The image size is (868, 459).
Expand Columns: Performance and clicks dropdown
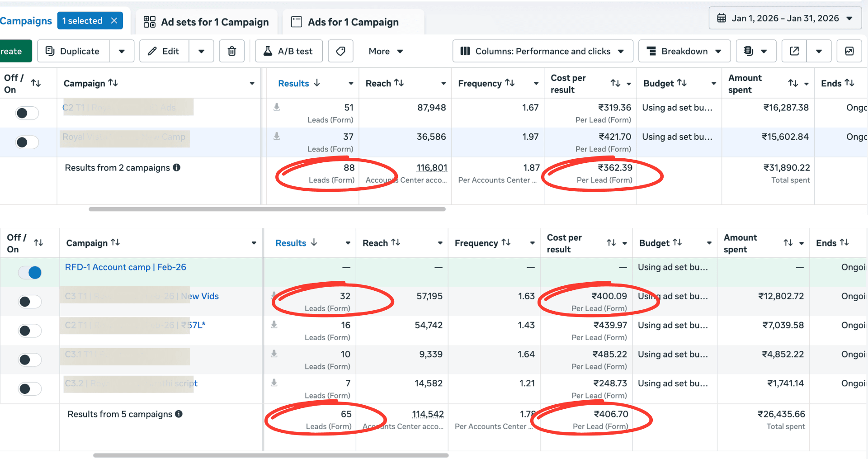[542, 51]
